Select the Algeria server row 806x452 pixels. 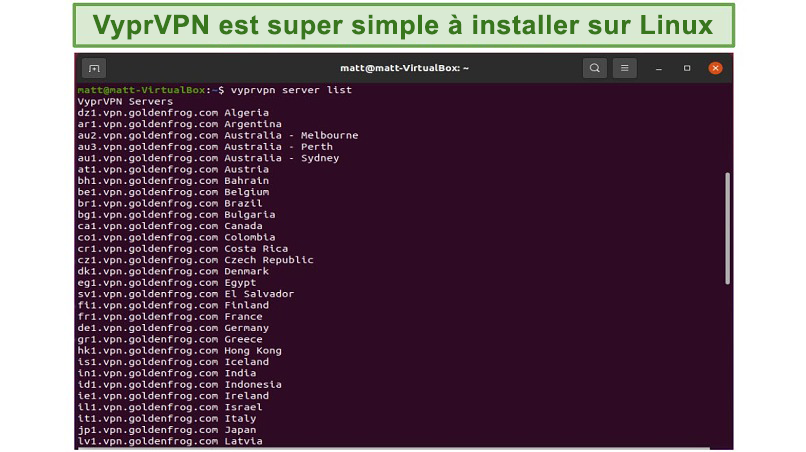(x=173, y=113)
